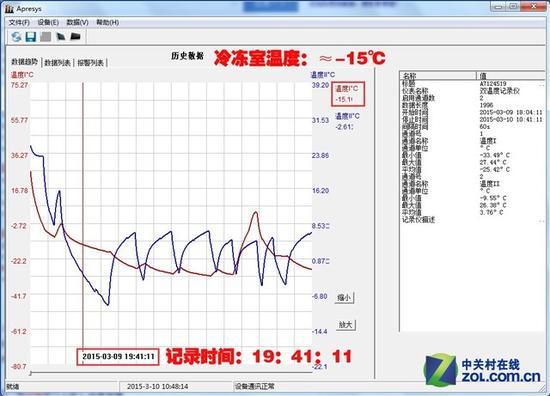This screenshot has width=550, height=396.
Task: Click the last black toolbar icon
Action: [75, 36]
